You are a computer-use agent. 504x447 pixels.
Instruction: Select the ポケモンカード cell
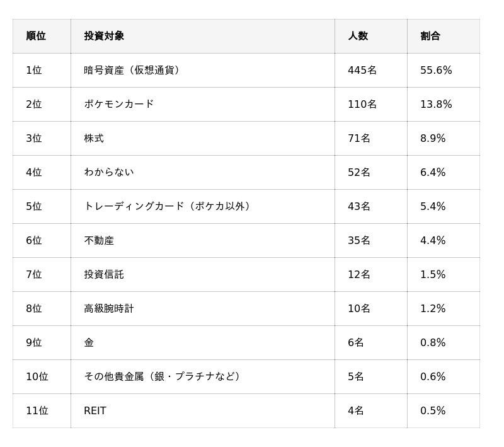pos(119,104)
